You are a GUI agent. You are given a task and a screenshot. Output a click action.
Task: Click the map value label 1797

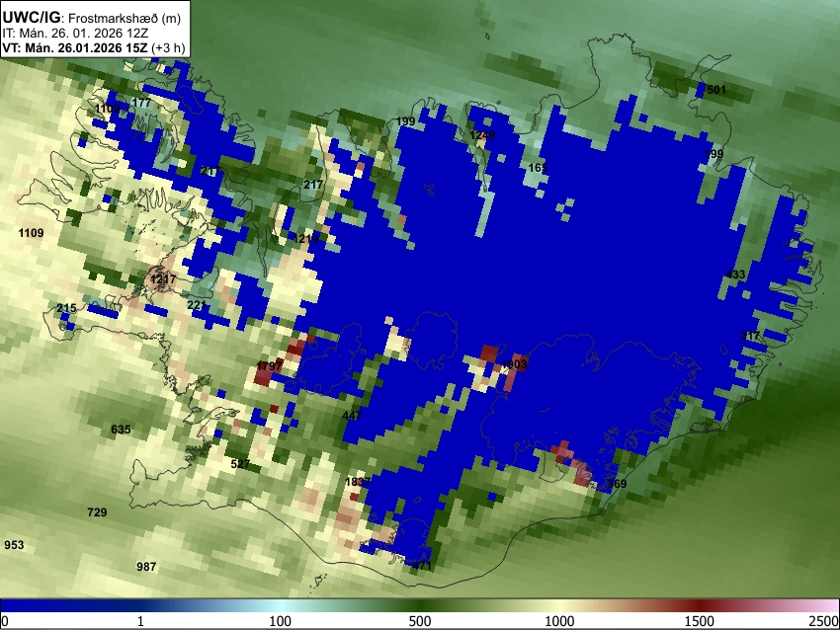[269, 366]
